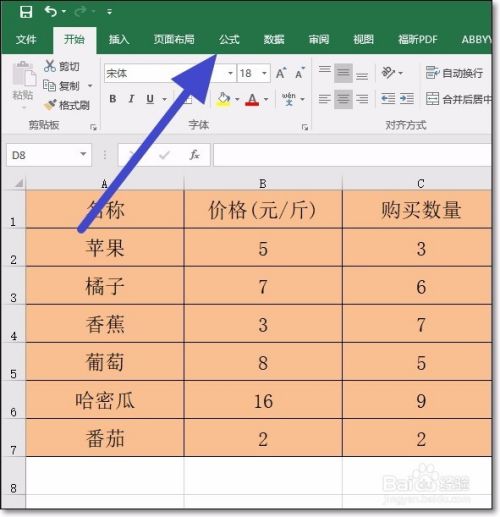Screen dimensions: 500x517
Task: Select the Cut scissors icon
Action: (50, 66)
